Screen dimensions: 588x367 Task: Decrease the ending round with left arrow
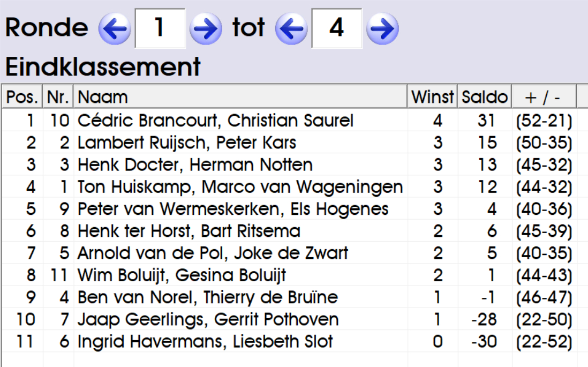pyautogui.click(x=291, y=28)
